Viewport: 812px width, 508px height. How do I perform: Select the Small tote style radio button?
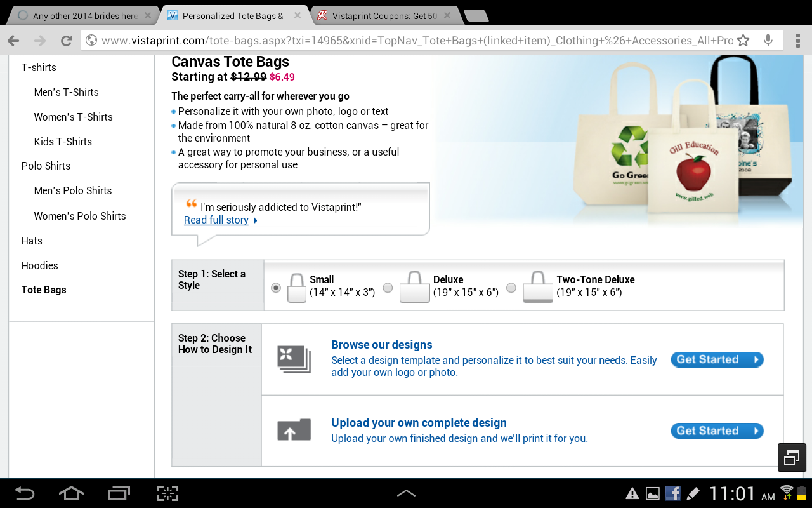pos(276,288)
